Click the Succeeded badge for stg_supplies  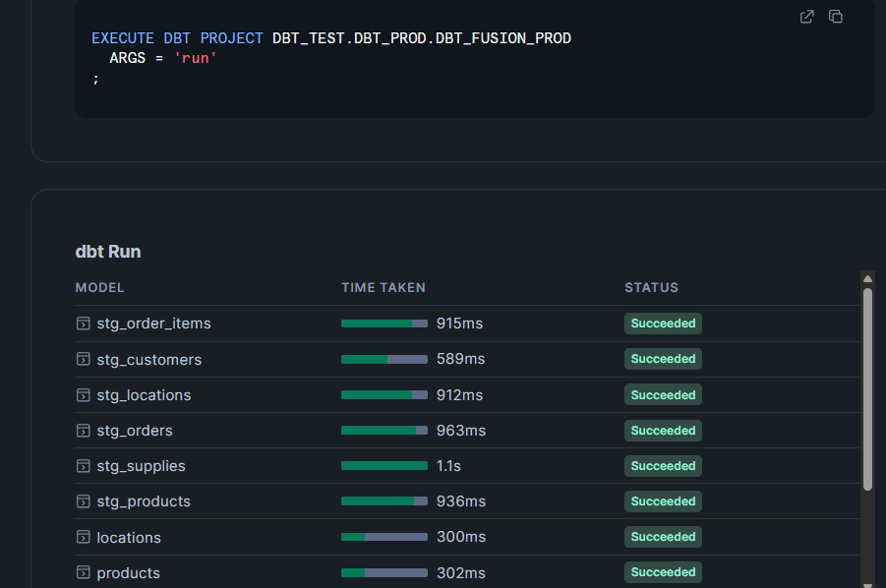663,466
